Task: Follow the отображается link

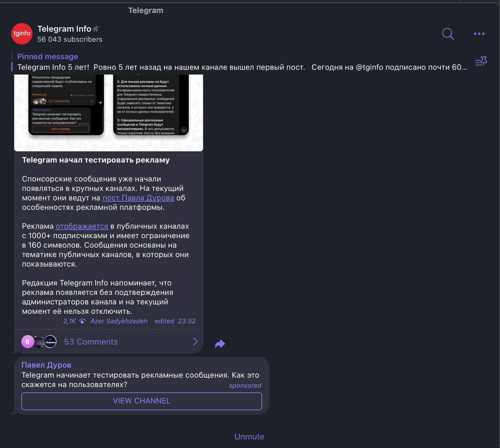Action: tap(82, 226)
